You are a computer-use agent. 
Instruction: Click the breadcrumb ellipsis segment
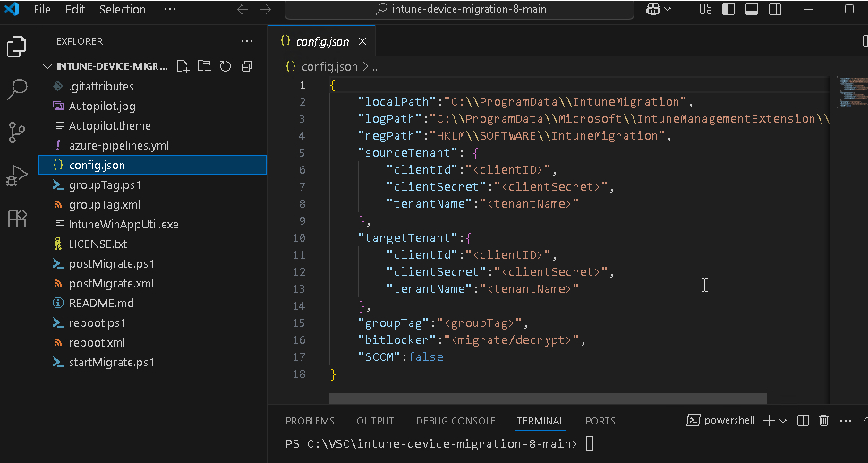(x=376, y=67)
